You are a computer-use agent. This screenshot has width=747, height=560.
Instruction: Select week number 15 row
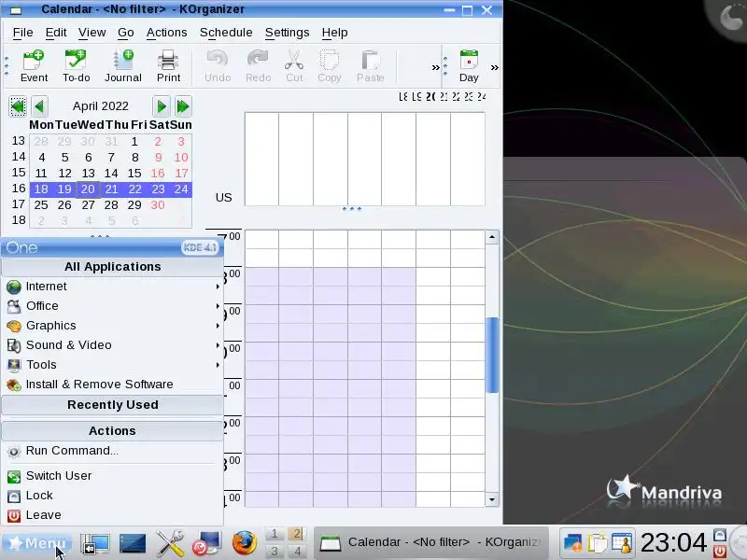pyautogui.click(x=19, y=173)
